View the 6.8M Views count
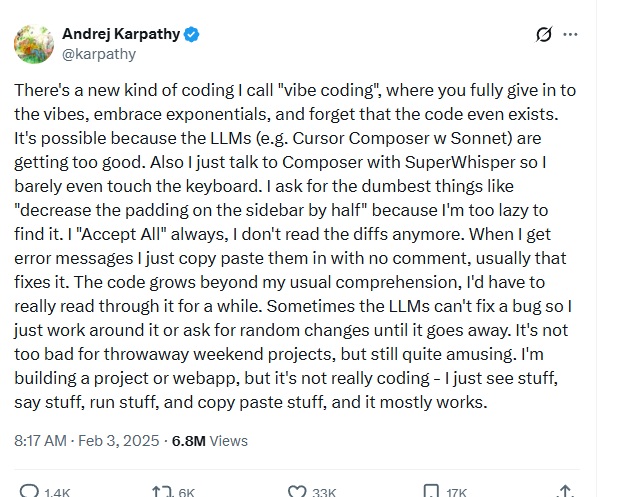Image resolution: width=625 pixels, height=497 pixels. tap(210, 440)
